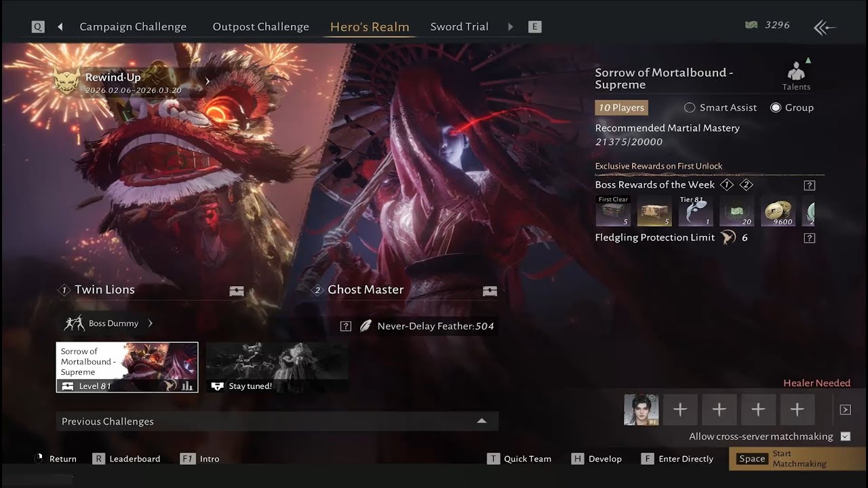Click the help icon beside Never-Delay Feather
This screenshot has height=488, width=868.
tap(346, 326)
